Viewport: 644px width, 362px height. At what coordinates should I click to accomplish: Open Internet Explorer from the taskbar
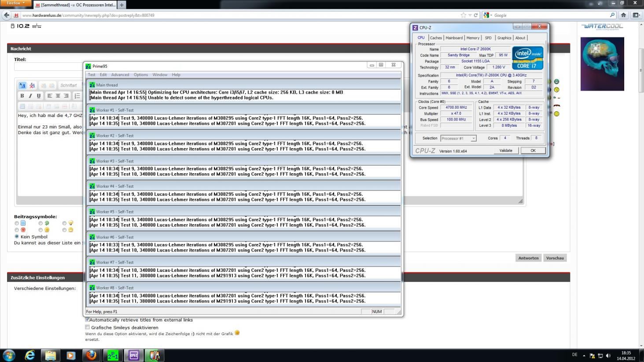point(29,355)
